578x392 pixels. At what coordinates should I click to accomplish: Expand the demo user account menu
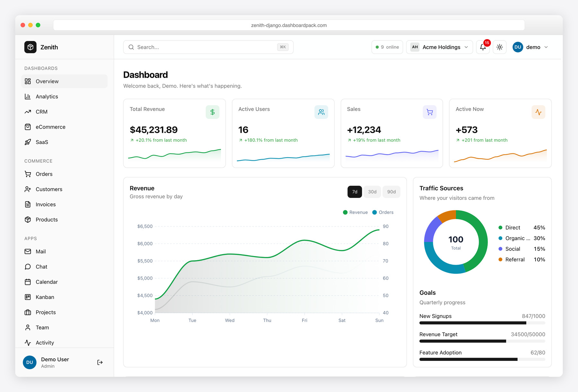530,47
